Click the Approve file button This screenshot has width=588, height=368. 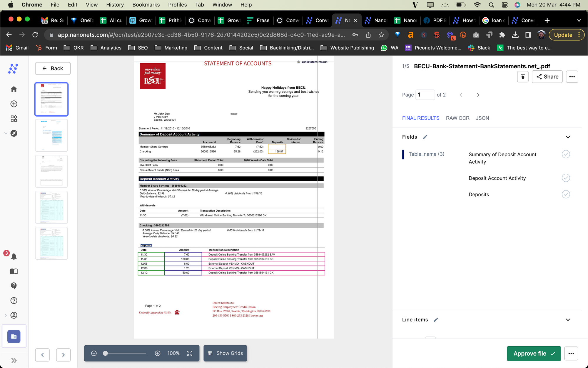point(534,354)
